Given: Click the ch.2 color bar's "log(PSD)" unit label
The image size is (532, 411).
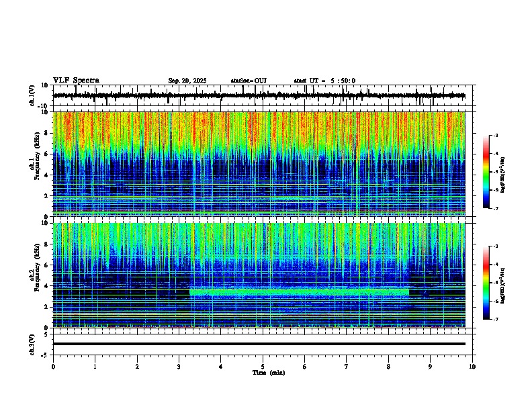Looking at the screenshot, I should (x=503, y=285).
